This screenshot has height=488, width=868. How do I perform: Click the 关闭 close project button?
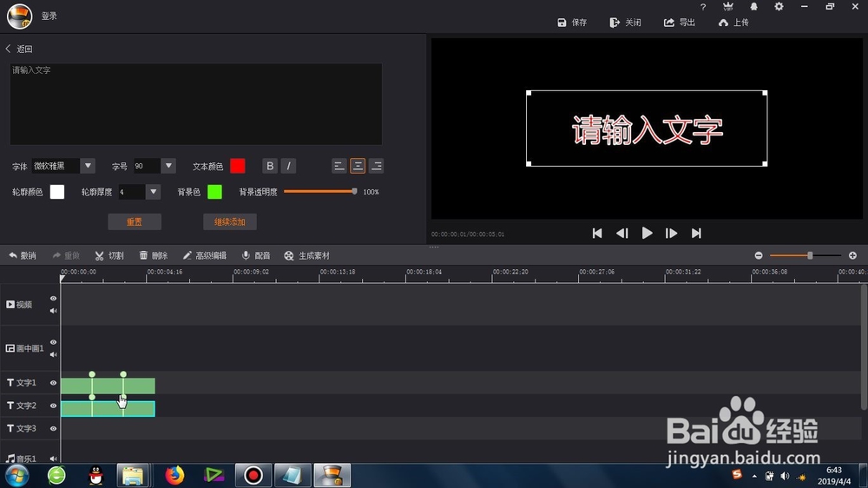tap(625, 23)
